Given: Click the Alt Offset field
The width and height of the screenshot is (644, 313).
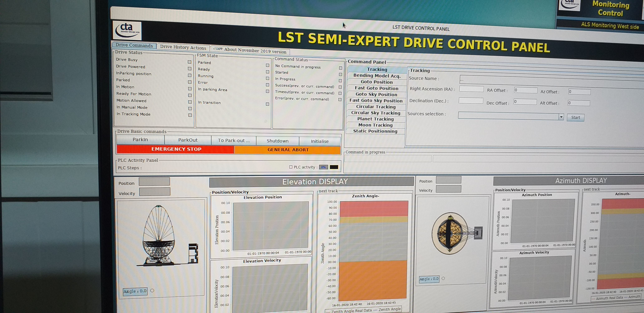Looking at the screenshot, I should [x=579, y=103].
